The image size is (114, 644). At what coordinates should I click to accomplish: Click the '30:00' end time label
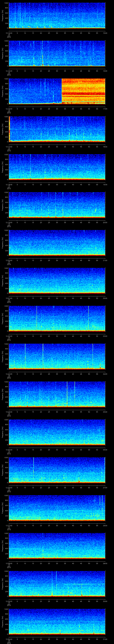pos(105,601)
